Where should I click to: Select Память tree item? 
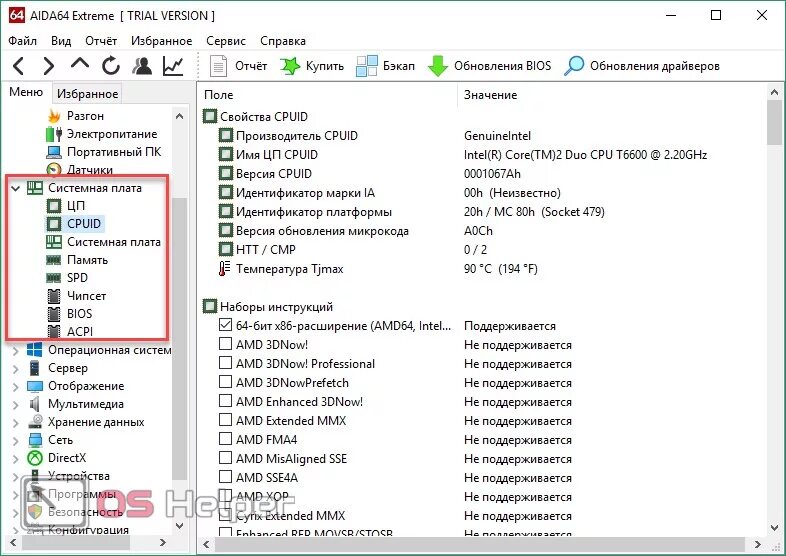87,260
